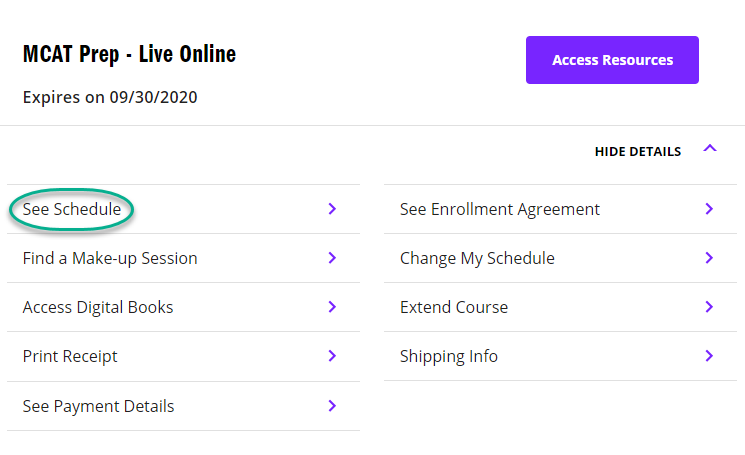Click the chevron for Access Digital Books
Image resolution: width=745 pixels, height=455 pixels.
[332, 307]
